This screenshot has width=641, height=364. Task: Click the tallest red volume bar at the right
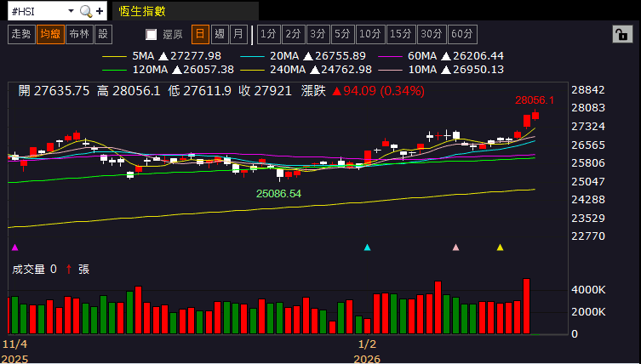(x=527, y=306)
